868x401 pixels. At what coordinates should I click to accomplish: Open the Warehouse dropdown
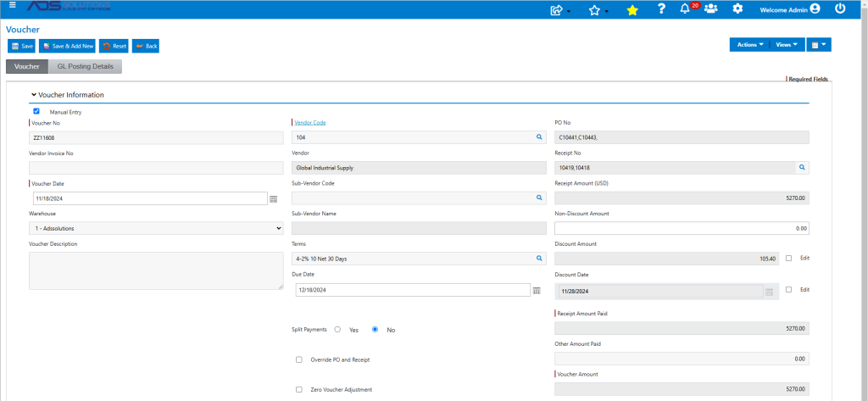[156, 228]
